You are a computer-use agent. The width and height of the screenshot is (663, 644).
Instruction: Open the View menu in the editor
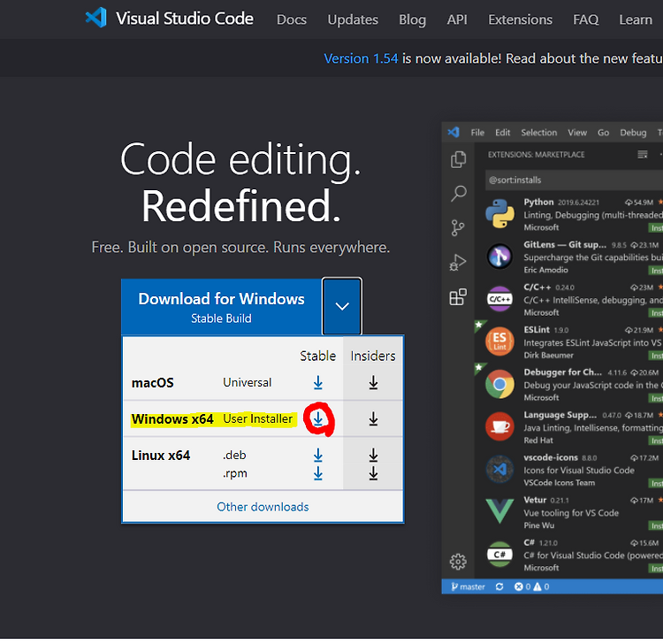tap(577, 133)
